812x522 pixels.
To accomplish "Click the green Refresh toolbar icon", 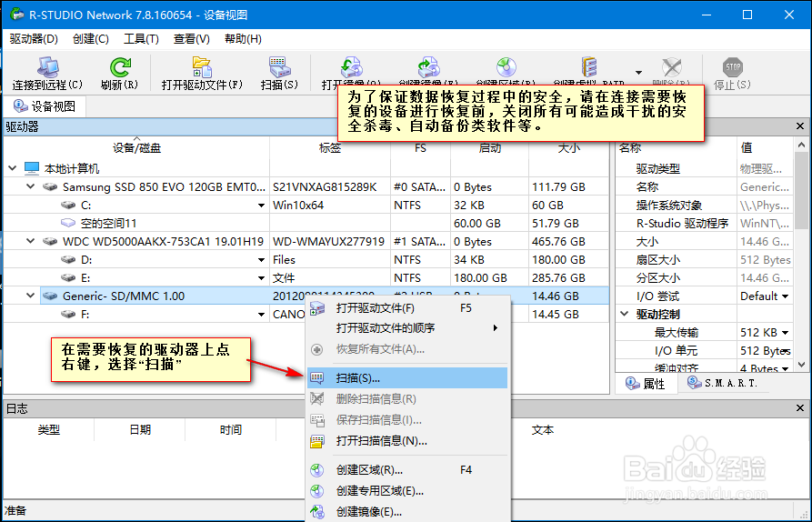I will pos(120,67).
